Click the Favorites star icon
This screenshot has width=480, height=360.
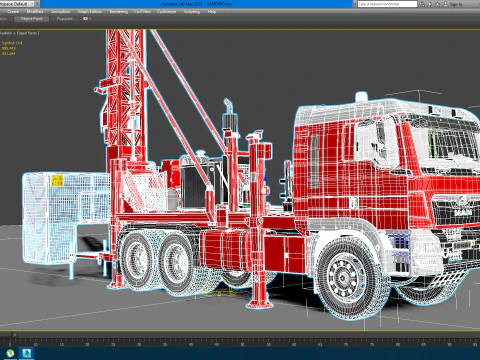[x=437, y=4]
